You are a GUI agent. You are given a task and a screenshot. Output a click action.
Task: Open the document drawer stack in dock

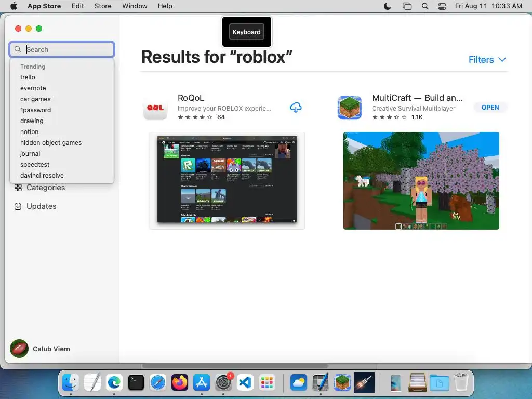click(417, 382)
